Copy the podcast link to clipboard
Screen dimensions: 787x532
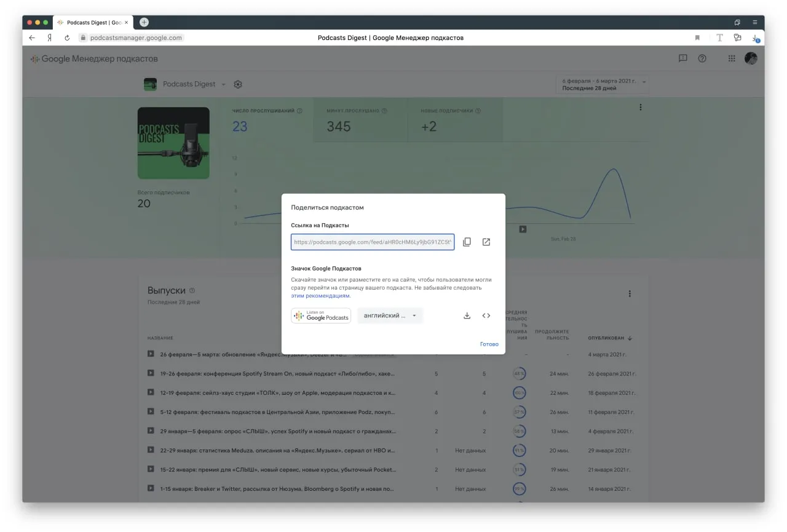[x=467, y=242]
